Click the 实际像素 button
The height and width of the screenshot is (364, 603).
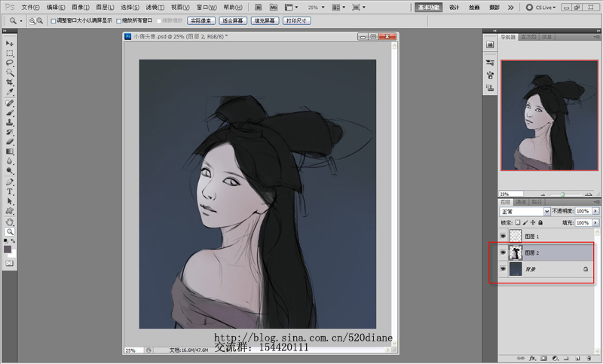[x=200, y=21]
